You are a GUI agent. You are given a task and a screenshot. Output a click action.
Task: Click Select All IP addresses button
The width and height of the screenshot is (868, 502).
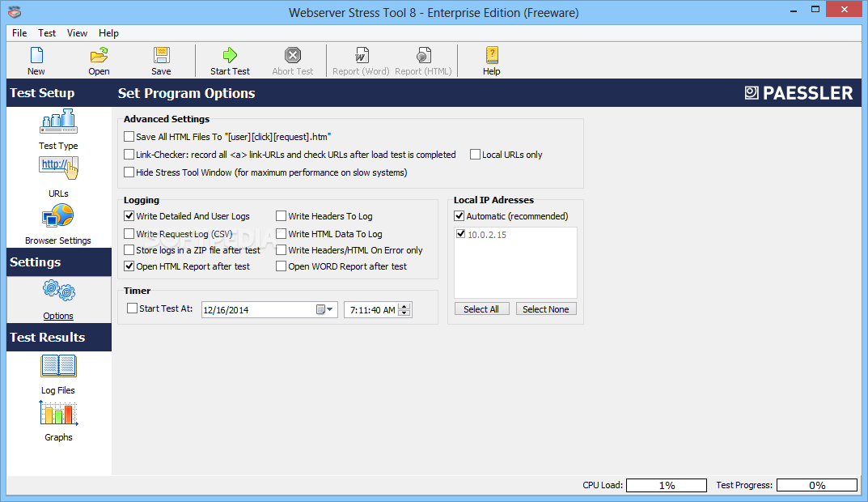[481, 309]
